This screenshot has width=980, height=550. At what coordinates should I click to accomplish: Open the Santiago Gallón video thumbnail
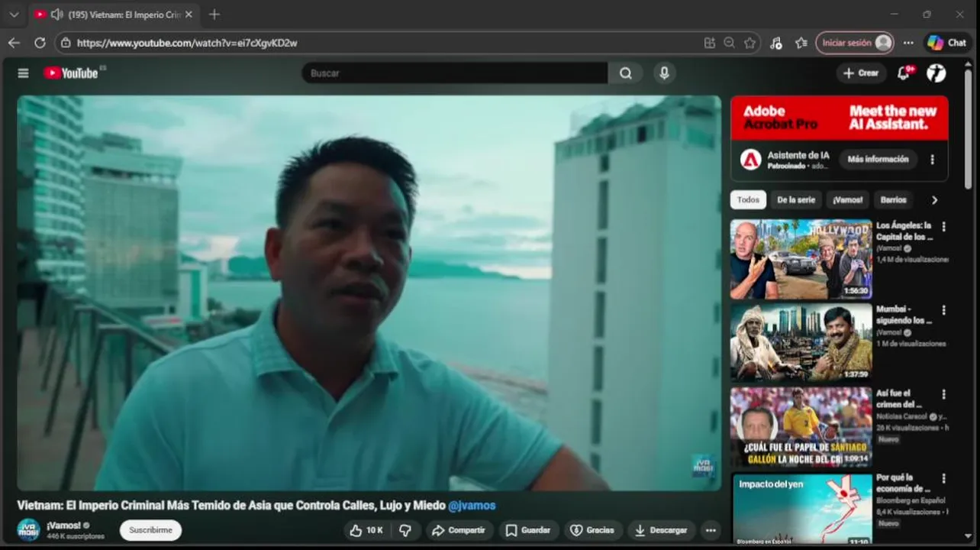(x=801, y=427)
